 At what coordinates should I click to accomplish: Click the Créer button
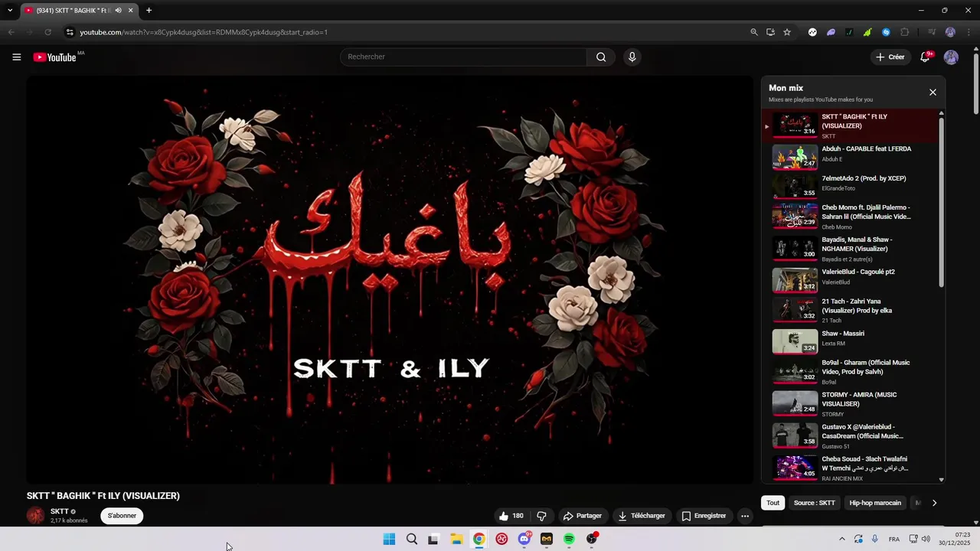point(890,57)
